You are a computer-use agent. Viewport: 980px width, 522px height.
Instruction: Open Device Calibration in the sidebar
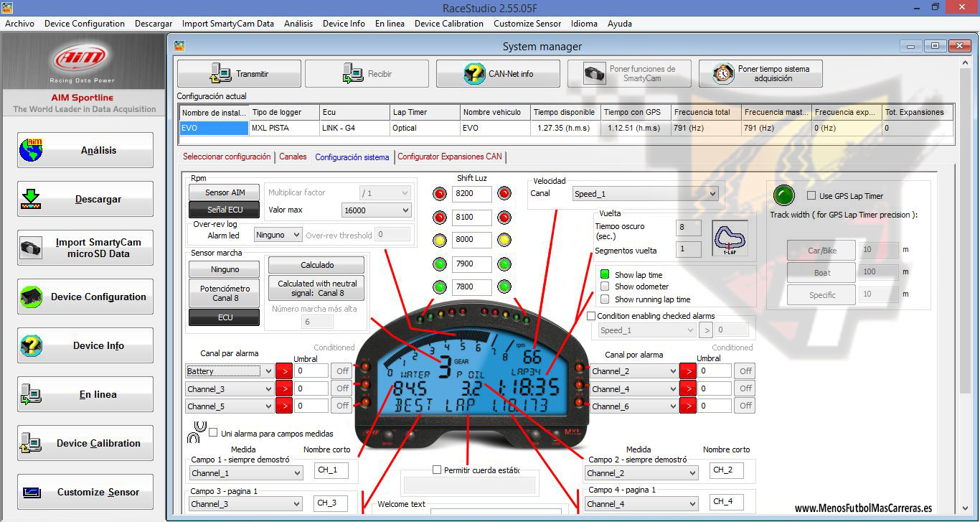85,443
